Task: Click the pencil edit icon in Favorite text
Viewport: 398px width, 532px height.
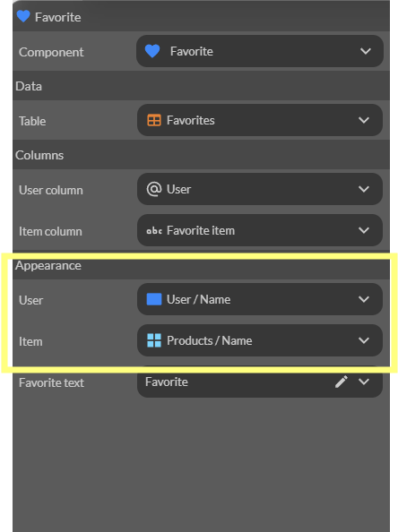Action: pyautogui.click(x=342, y=382)
